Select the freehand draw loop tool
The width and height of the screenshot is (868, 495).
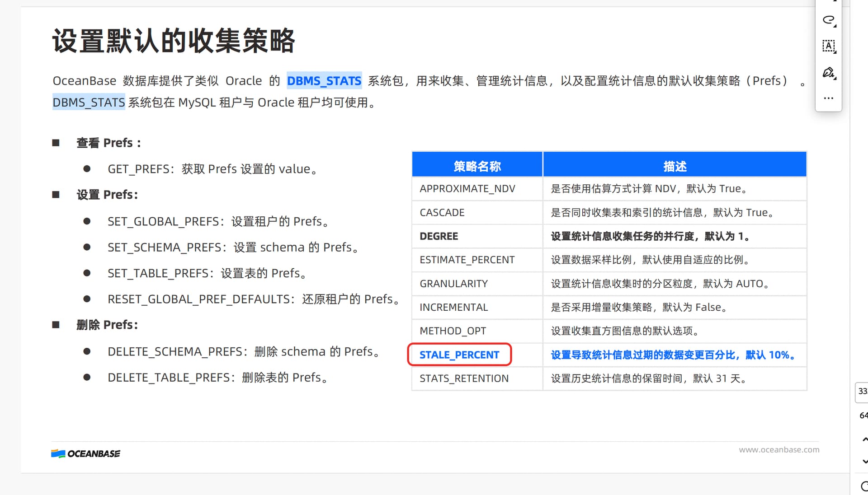point(828,19)
